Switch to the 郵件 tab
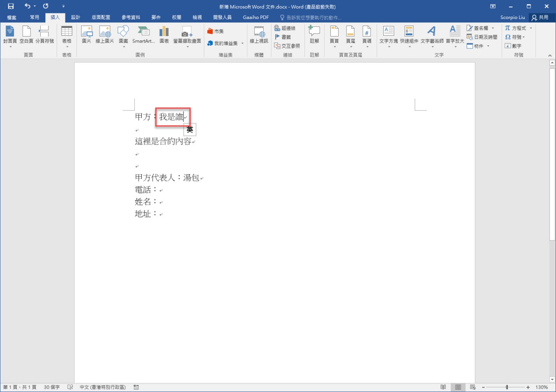Image resolution: width=556 pixels, height=392 pixels. [156, 17]
